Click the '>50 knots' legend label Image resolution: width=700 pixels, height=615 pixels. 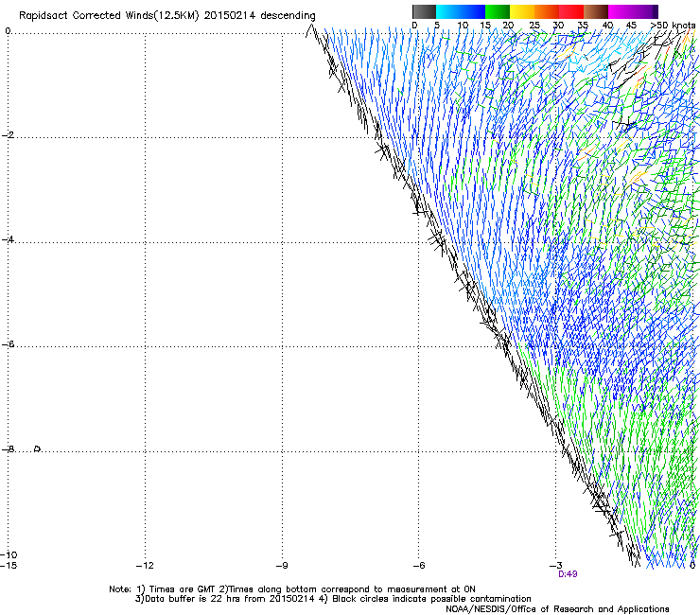pyautogui.click(x=673, y=26)
